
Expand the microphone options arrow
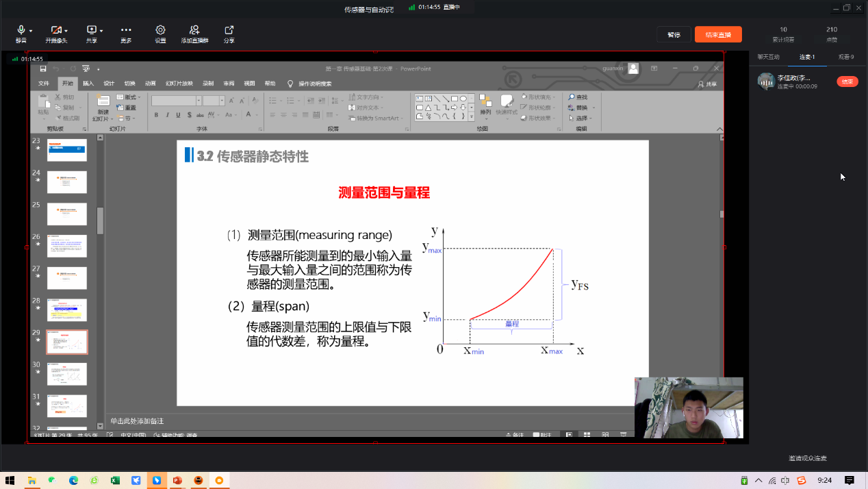pos(31,31)
